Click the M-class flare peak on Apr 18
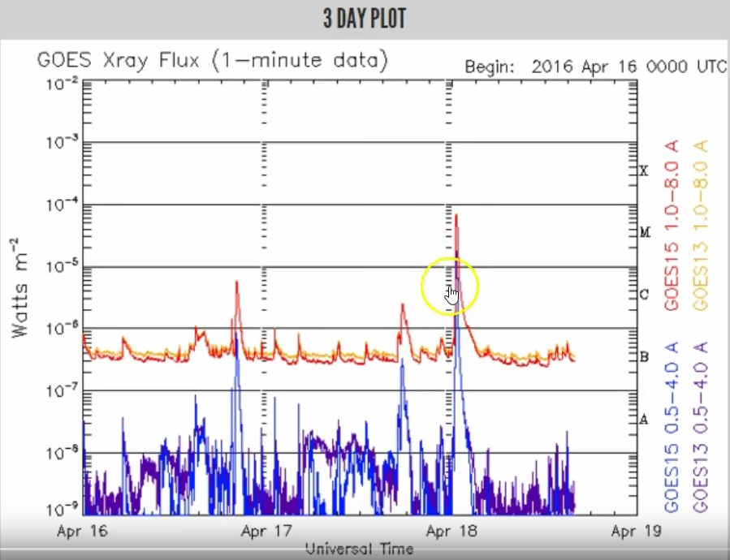This screenshot has height=560, width=730. point(456,216)
